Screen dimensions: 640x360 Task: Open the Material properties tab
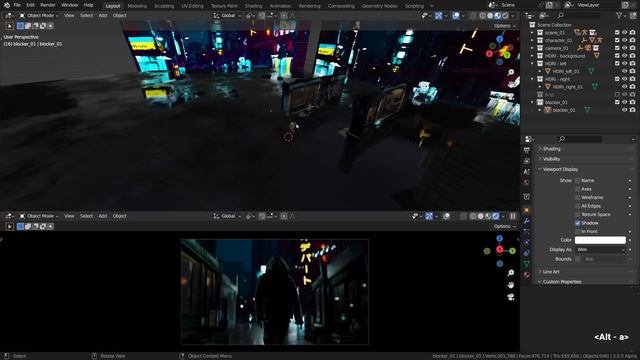tap(527, 275)
